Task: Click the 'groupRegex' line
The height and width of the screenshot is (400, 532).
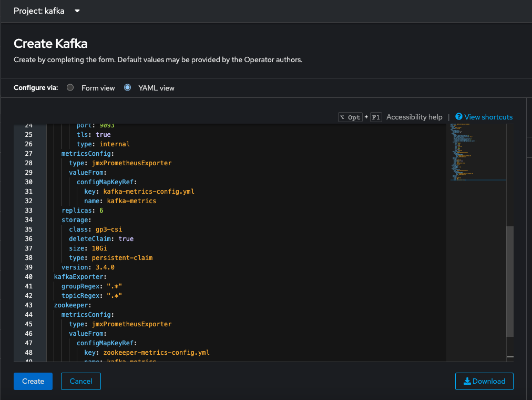Action: (x=91, y=286)
